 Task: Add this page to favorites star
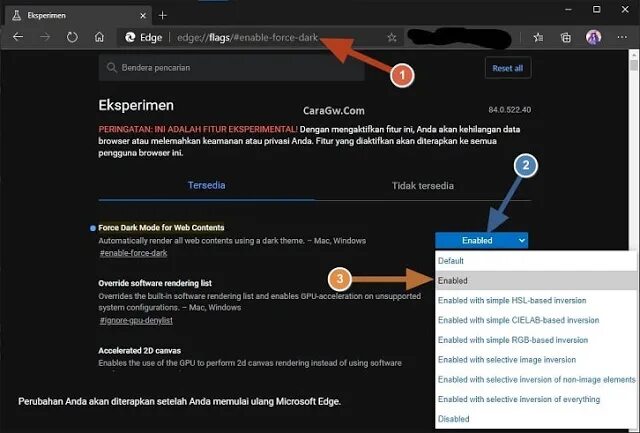tap(392, 38)
